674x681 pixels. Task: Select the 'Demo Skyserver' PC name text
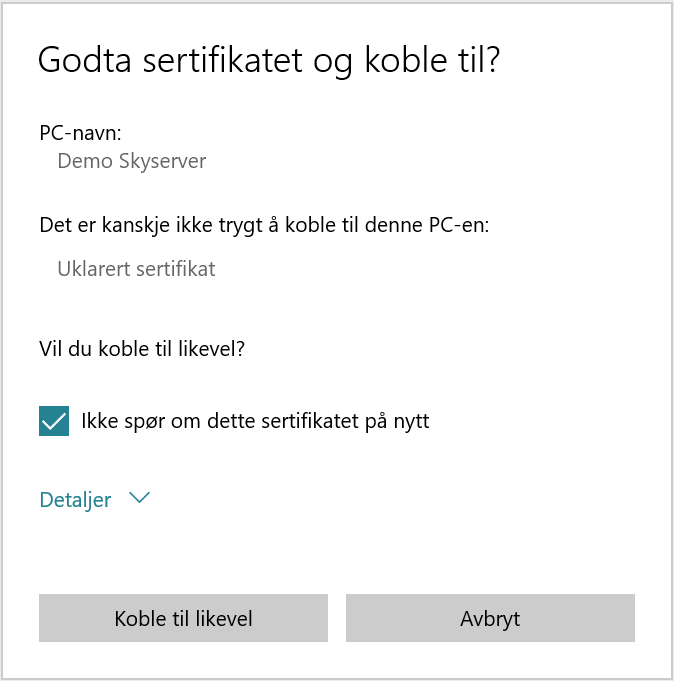[x=132, y=161]
